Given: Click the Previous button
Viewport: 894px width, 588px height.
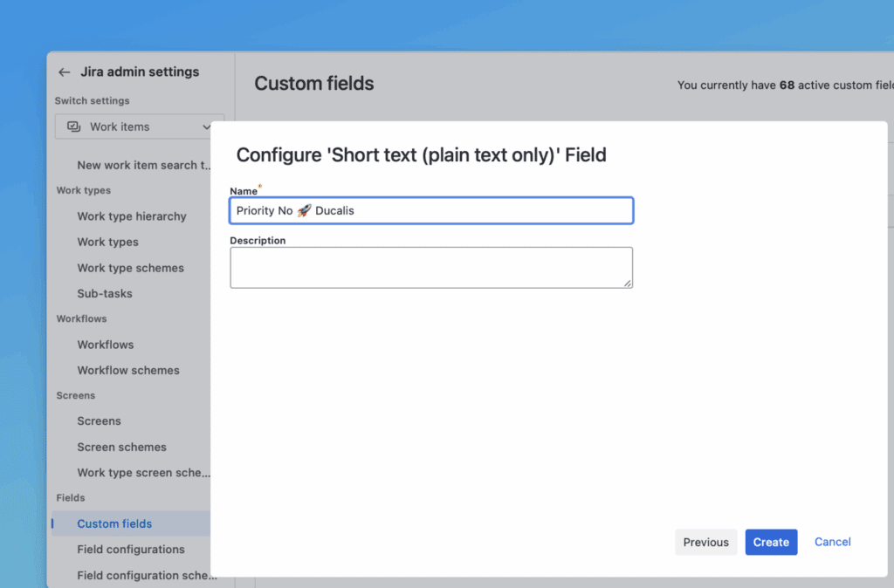Looking at the screenshot, I should (705, 542).
